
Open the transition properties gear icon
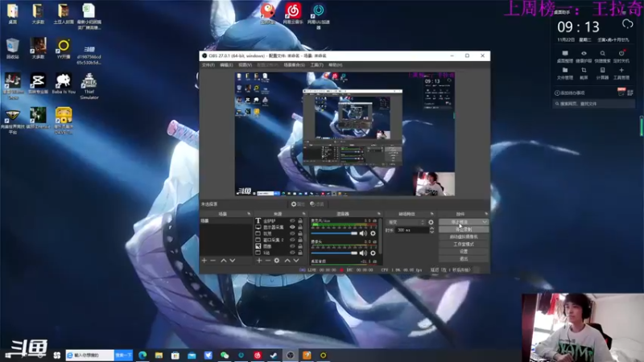click(431, 223)
